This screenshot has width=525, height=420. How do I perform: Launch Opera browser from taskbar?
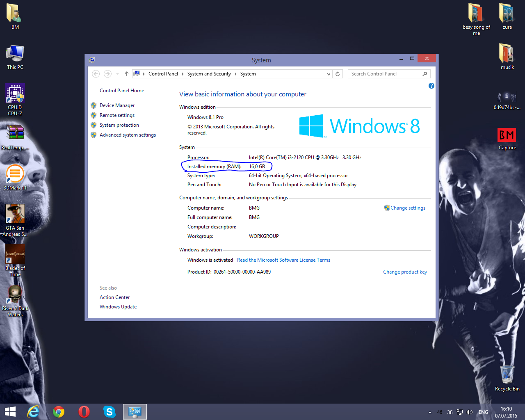[x=84, y=411]
